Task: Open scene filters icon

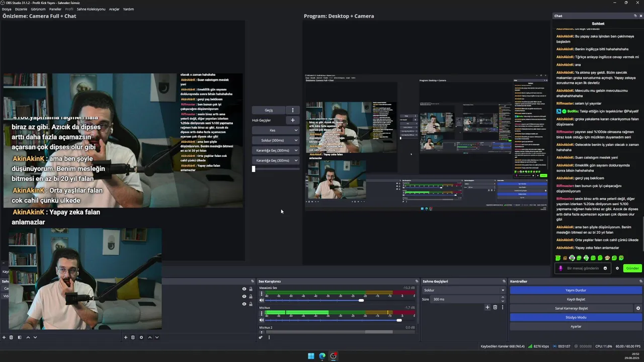Action: pos(20,337)
